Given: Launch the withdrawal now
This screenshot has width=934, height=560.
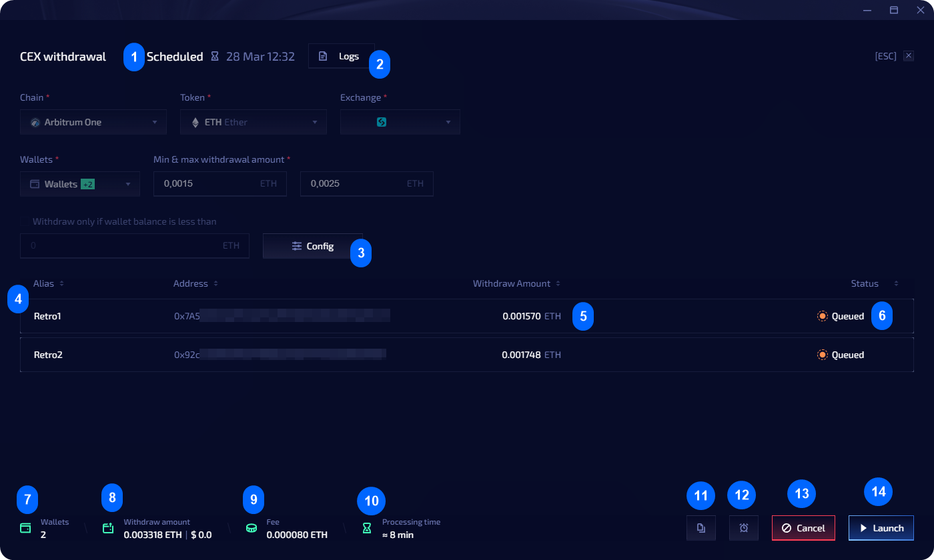Looking at the screenshot, I should (881, 528).
